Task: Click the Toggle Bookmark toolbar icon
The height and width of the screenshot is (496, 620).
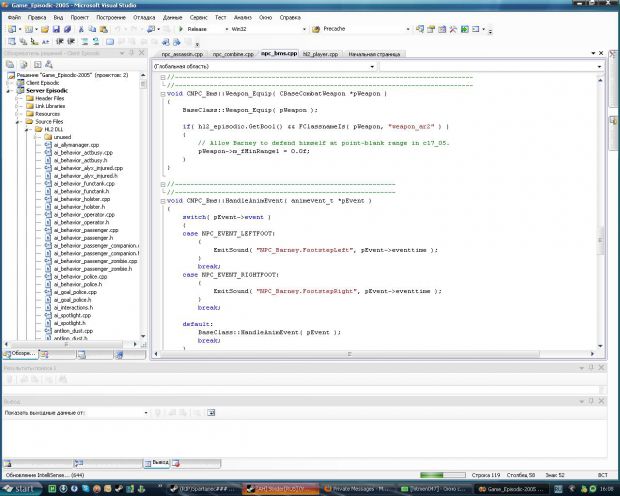Action: [x=110, y=41]
